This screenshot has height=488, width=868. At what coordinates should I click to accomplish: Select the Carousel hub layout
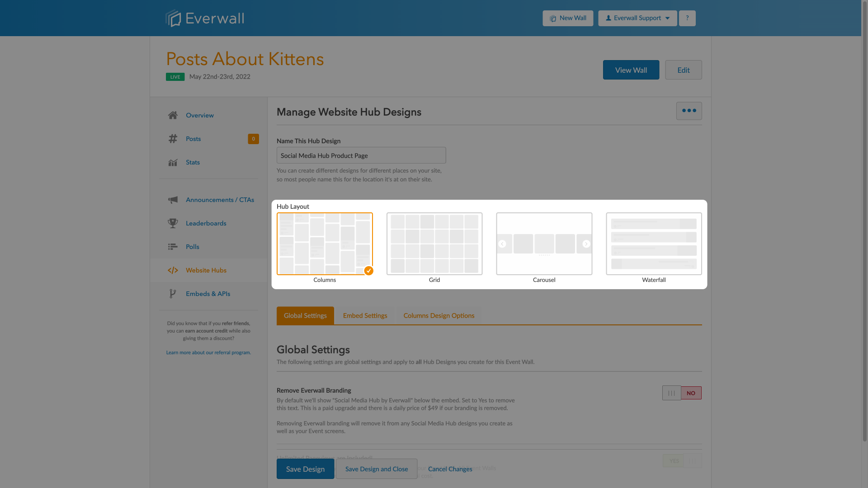point(544,244)
